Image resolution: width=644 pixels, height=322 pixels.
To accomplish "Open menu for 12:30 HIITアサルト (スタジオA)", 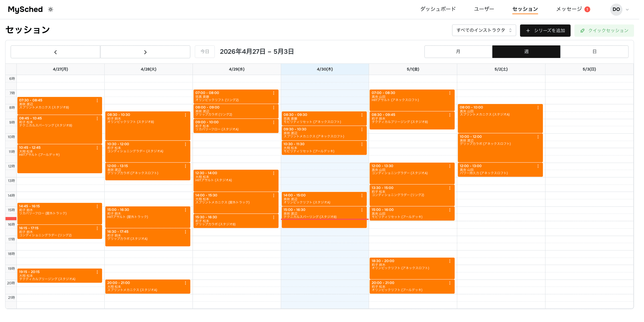I will (274, 173).
